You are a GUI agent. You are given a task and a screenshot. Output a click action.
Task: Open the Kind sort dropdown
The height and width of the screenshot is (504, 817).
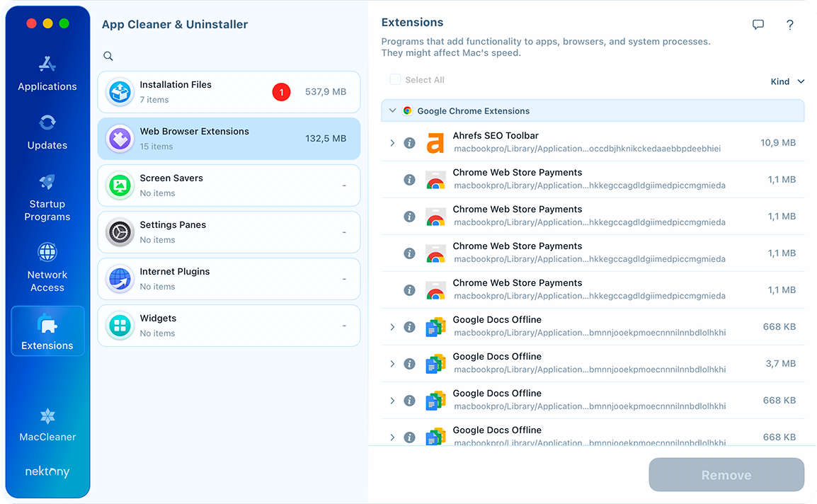(x=787, y=81)
